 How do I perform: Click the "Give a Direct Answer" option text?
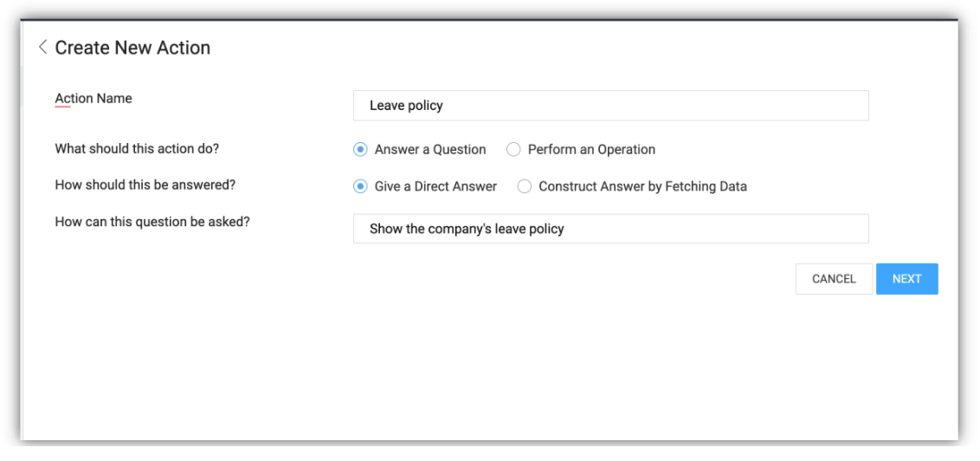click(x=435, y=185)
